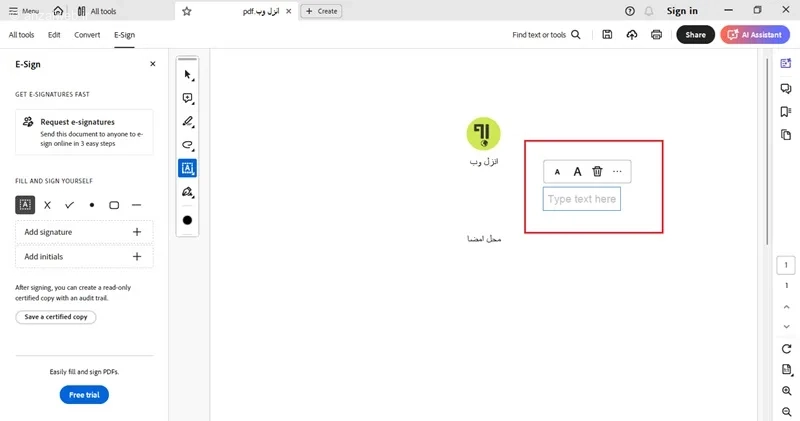Save the file with floppy disk icon
The height and width of the screenshot is (421, 800).
coord(607,35)
